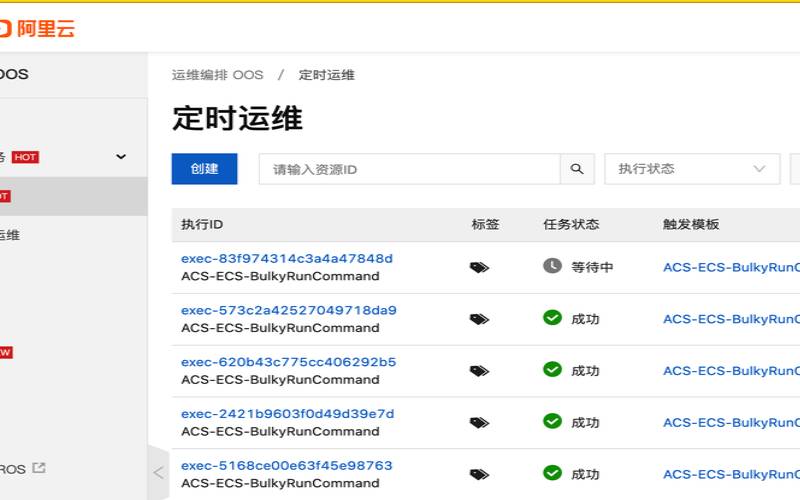Screen dimensions: 800x500
Task: Open template link in exec-620b43c775cc406292b5 row
Action: coord(731,371)
